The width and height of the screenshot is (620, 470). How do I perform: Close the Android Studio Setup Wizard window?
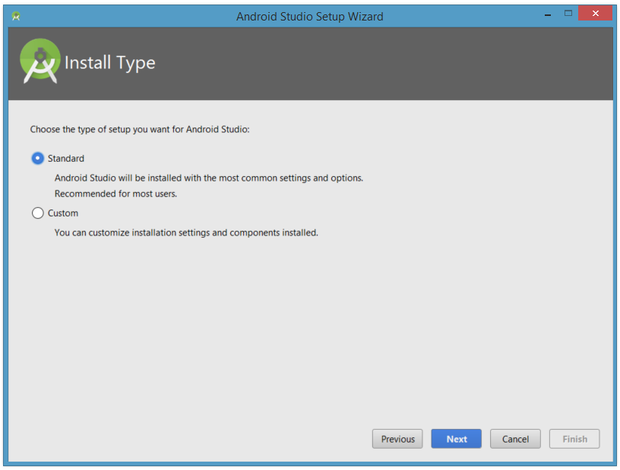[x=596, y=15]
